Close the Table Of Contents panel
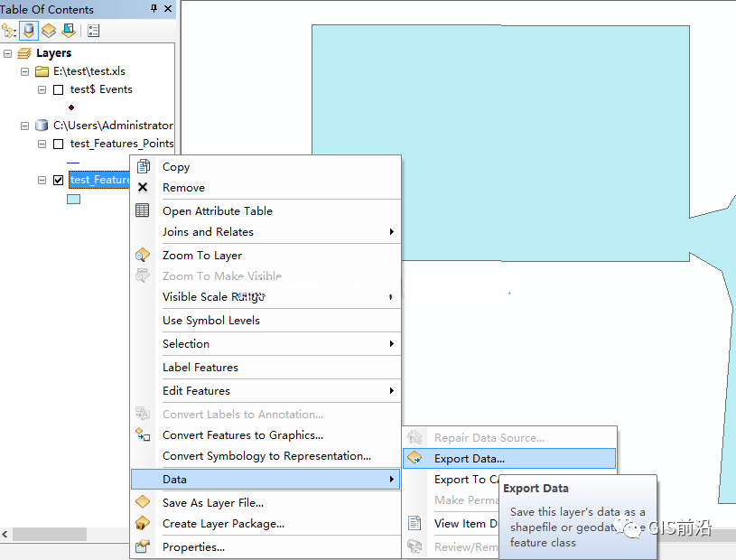The height and width of the screenshot is (560, 736). point(168,8)
